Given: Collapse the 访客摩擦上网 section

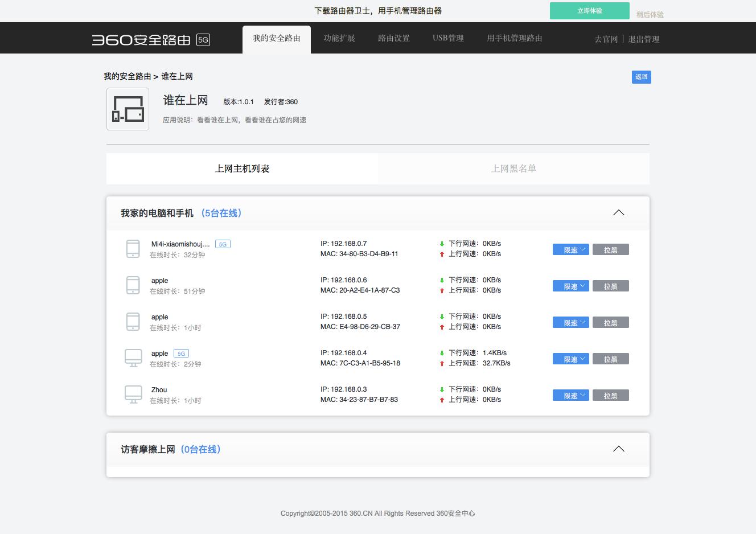Looking at the screenshot, I should point(619,449).
